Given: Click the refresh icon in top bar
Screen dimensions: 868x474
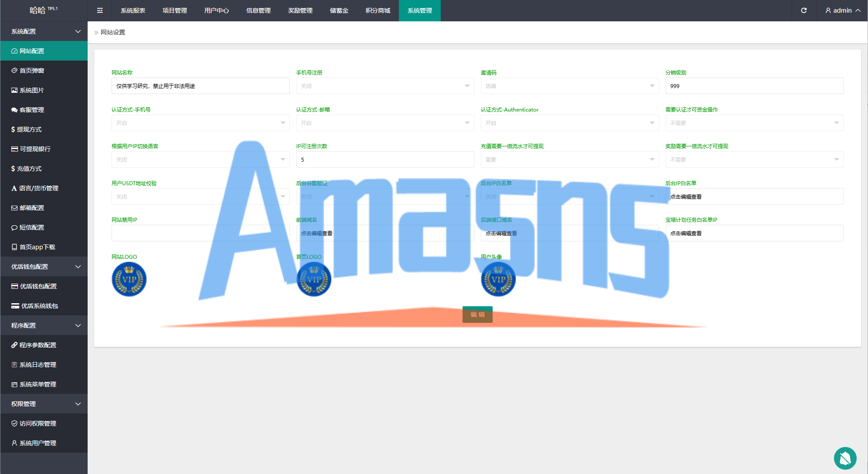Looking at the screenshot, I should [x=803, y=10].
